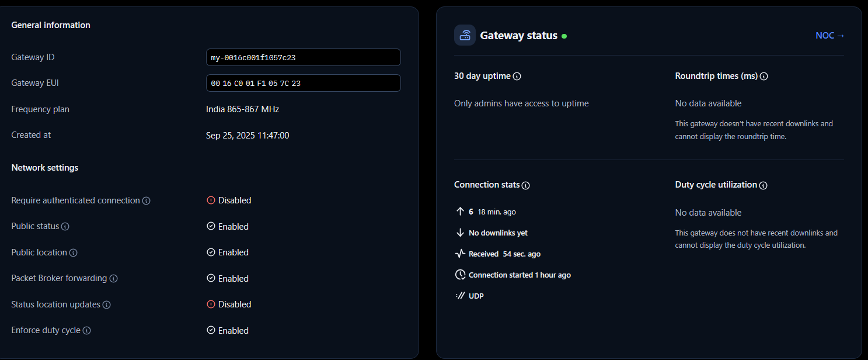Click info icon beside Public location
Image resolution: width=868 pixels, height=360 pixels.
[x=74, y=253]
